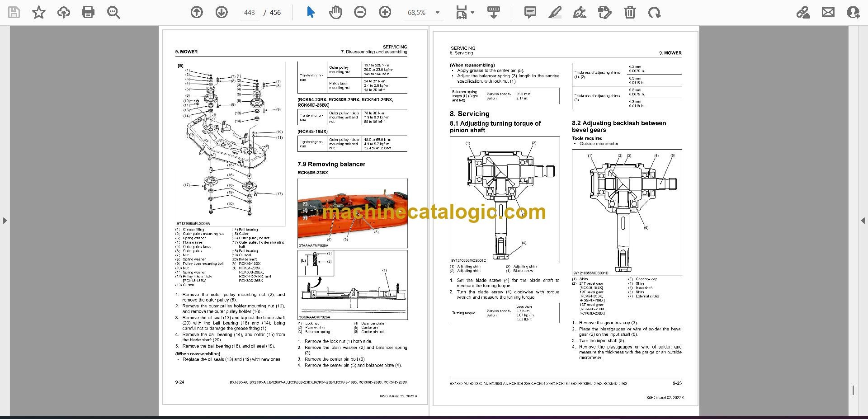This screenshot has width=868, height=419.
Task: Add a comment with the sticky note icon
Action: click(530, 12)
